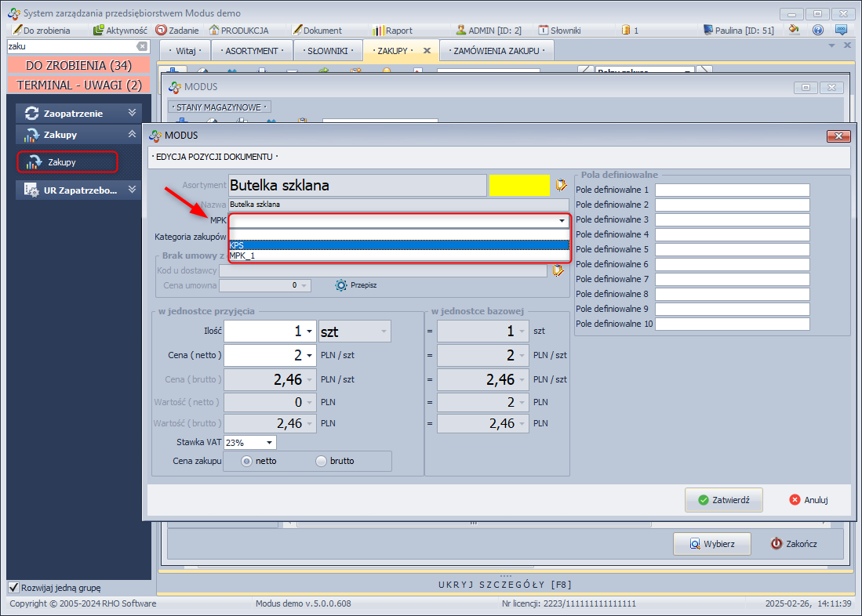Select the netto radio button
862x616 pixels.
(246, 461)
